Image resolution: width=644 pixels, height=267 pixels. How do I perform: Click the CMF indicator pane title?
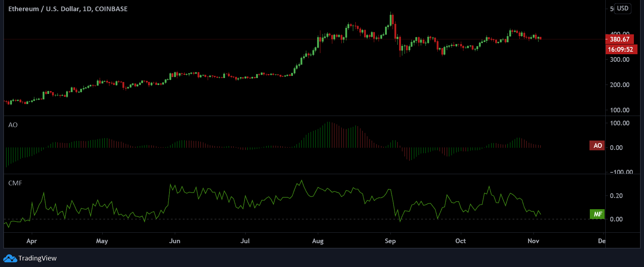coord(15,183)
